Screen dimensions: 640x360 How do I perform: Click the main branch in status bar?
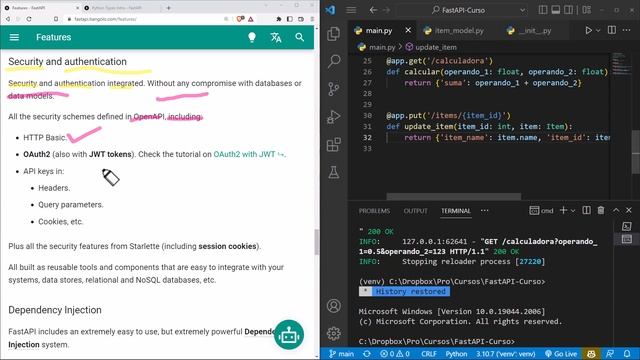[342, 353]
